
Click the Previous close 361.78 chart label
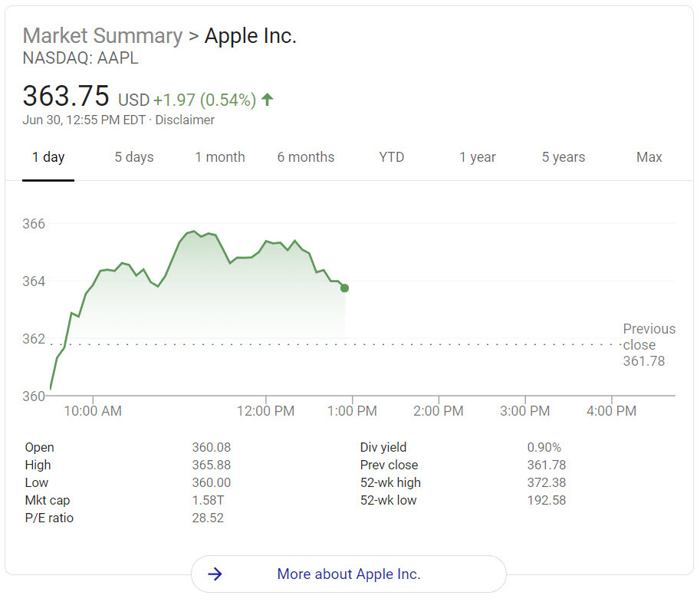tap(649, 345)
